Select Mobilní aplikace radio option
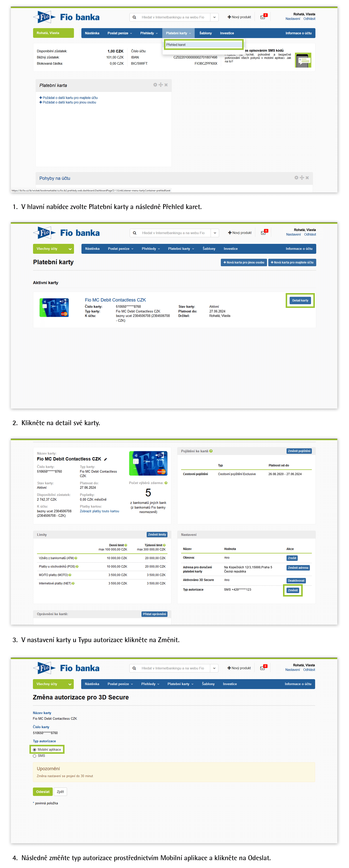The height and width of the screenshot is (868, 349). point(34,749)
